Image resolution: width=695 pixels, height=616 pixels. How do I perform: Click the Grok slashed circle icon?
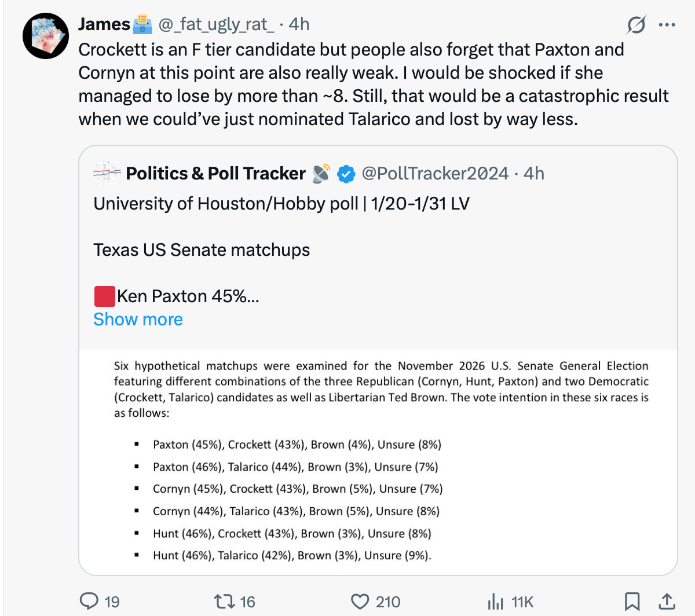pyautogui.click(x=636, y=25)
